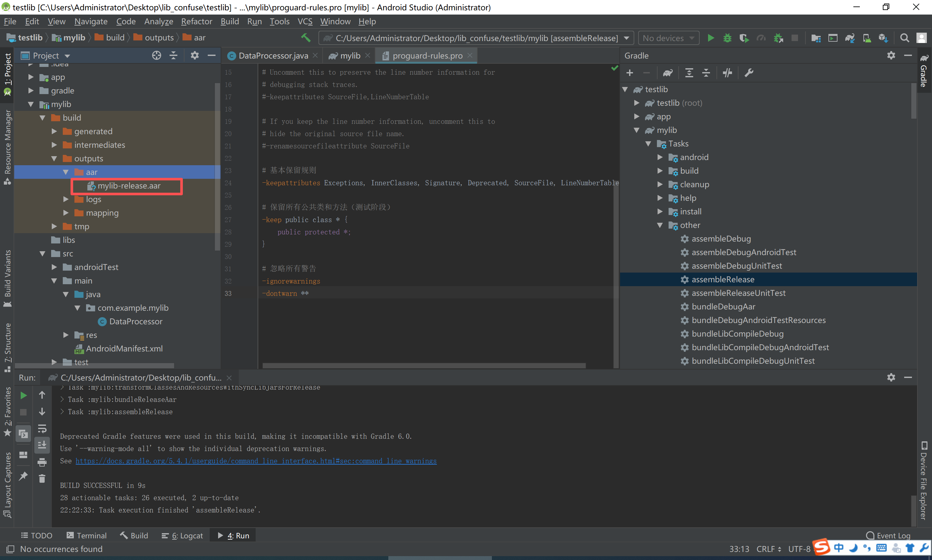Open the Project panel gear settings
The height and width of the screenshot is (560, 932).
pyautogui.click(x=194, y=56)
